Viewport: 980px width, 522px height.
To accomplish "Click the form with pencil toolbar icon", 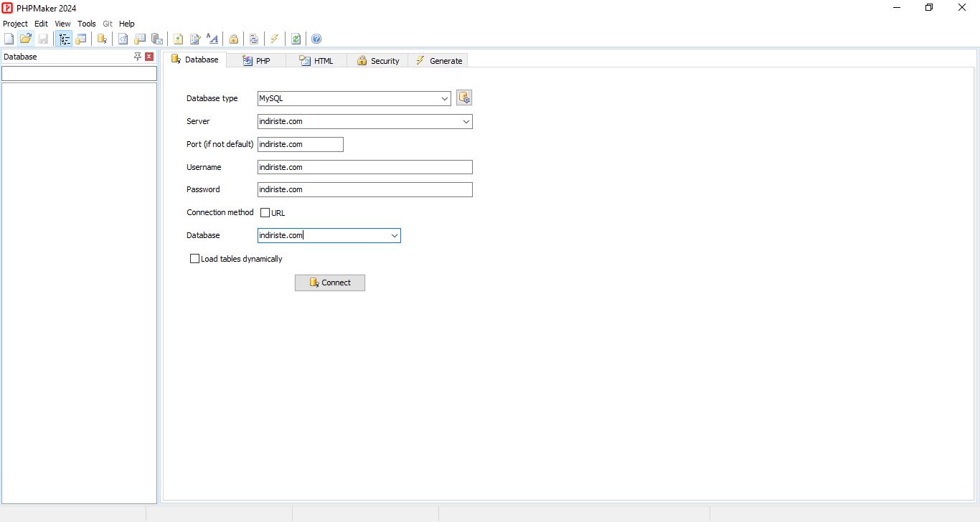I will (194, 39).
